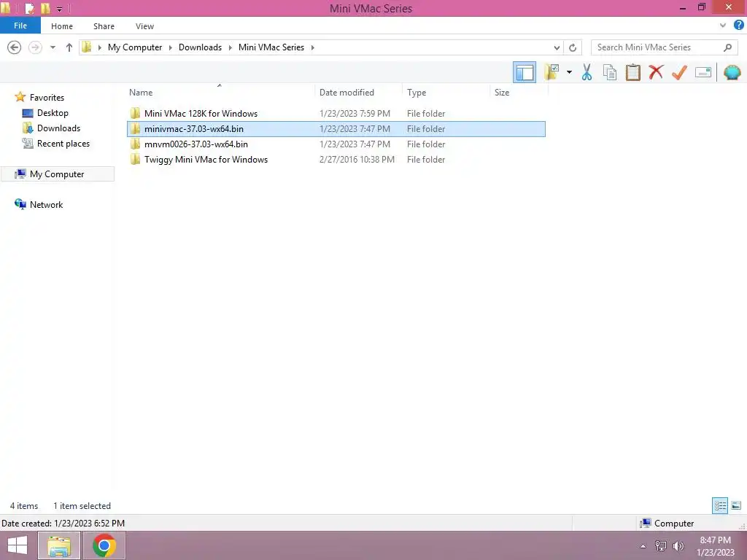
Task: Open the recent locations dropdown arrow
Action: point(53,47)
